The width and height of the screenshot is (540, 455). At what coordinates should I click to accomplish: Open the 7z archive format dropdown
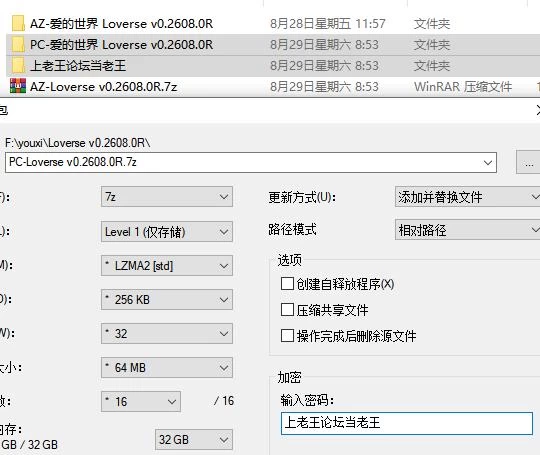(x=167, y=197)
